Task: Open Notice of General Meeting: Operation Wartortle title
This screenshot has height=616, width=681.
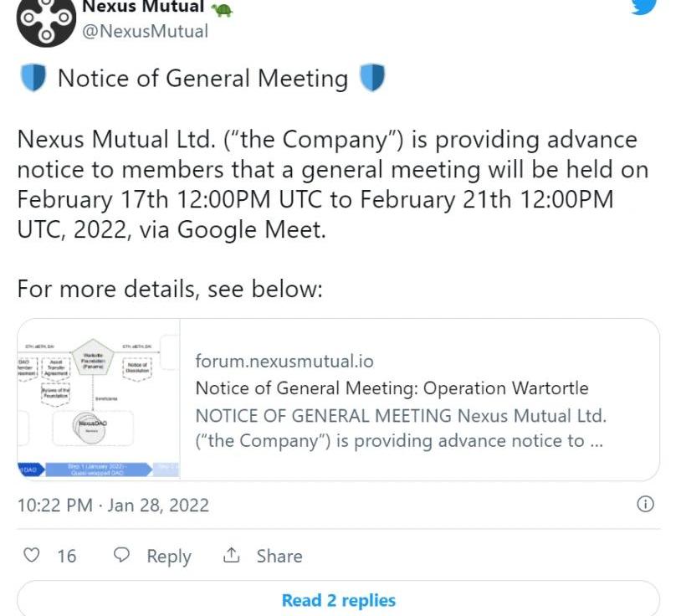Action: point(392,388)
